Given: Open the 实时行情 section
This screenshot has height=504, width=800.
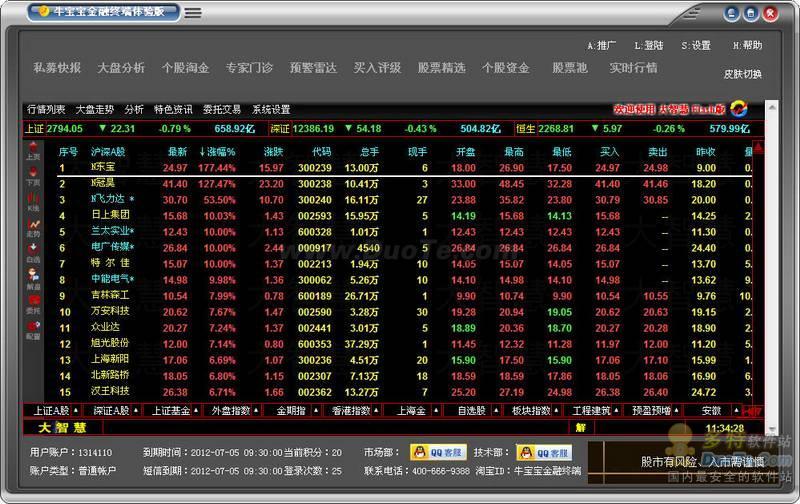Looking at the screenshot, I should pos(633,67).
